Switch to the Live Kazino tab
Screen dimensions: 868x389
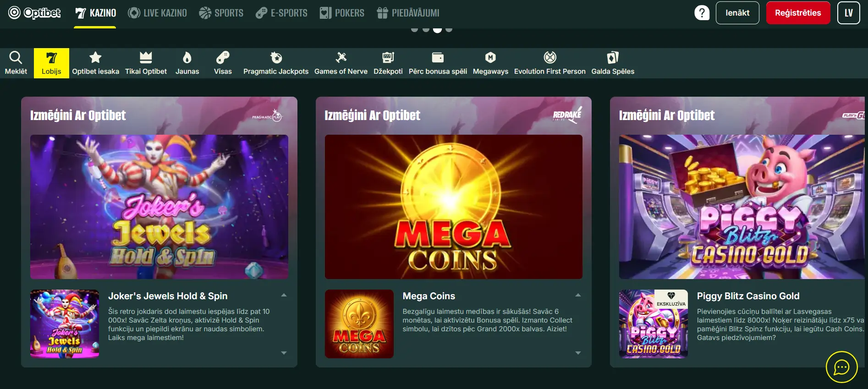(157, 13)
